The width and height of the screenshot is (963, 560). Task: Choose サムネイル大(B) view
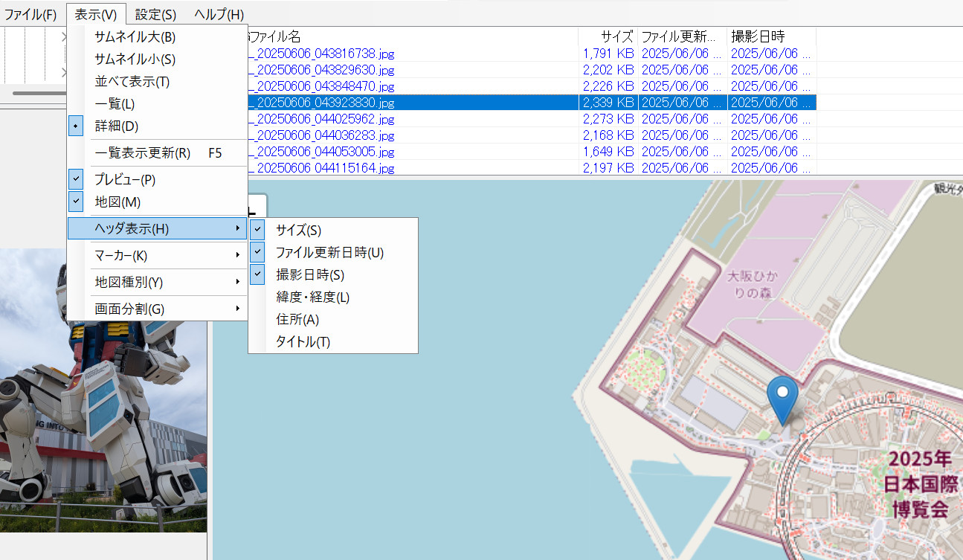pos(135,37)
